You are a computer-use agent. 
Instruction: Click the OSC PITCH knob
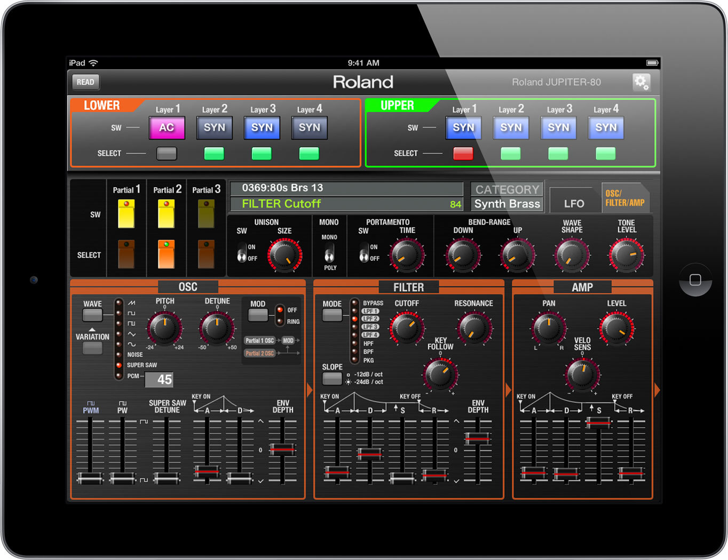coord(164,329)
